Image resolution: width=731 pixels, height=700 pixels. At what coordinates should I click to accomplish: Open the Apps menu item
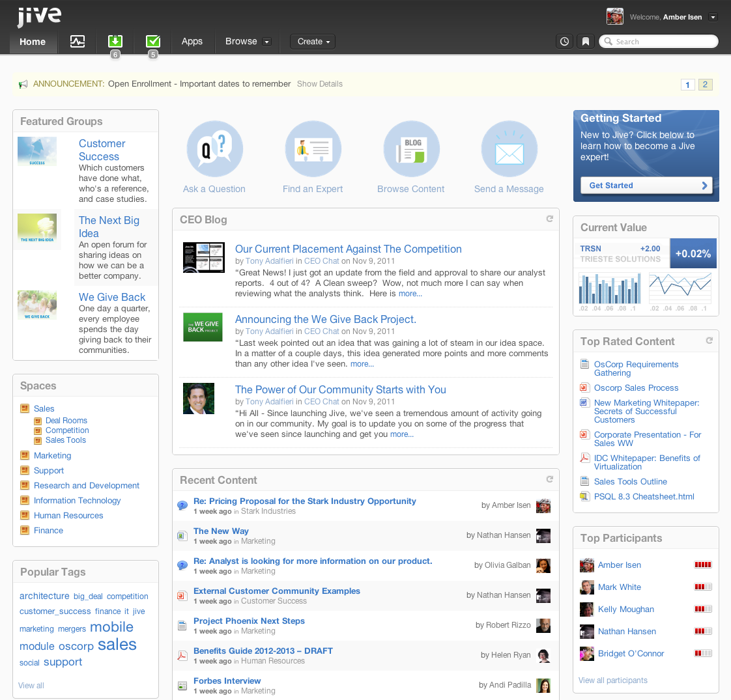(x=192, y=42)
